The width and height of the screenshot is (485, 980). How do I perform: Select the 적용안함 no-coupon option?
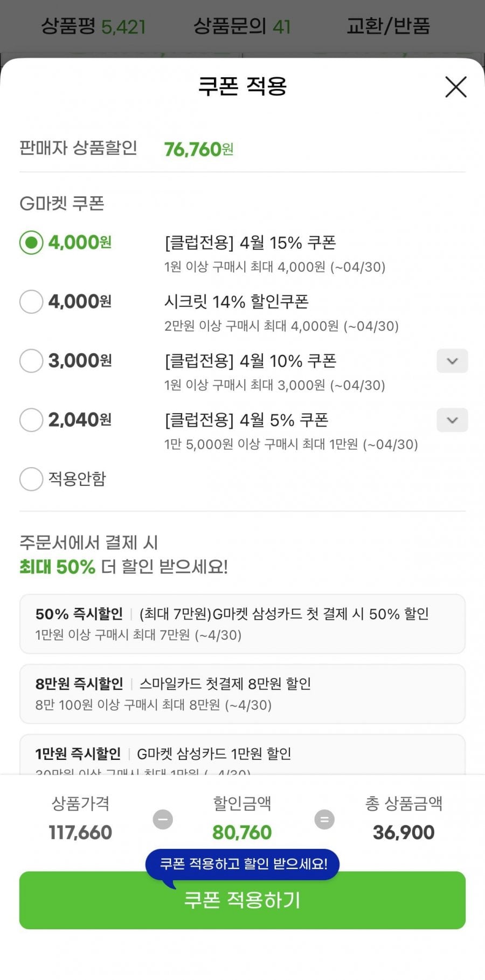[31, 479]
